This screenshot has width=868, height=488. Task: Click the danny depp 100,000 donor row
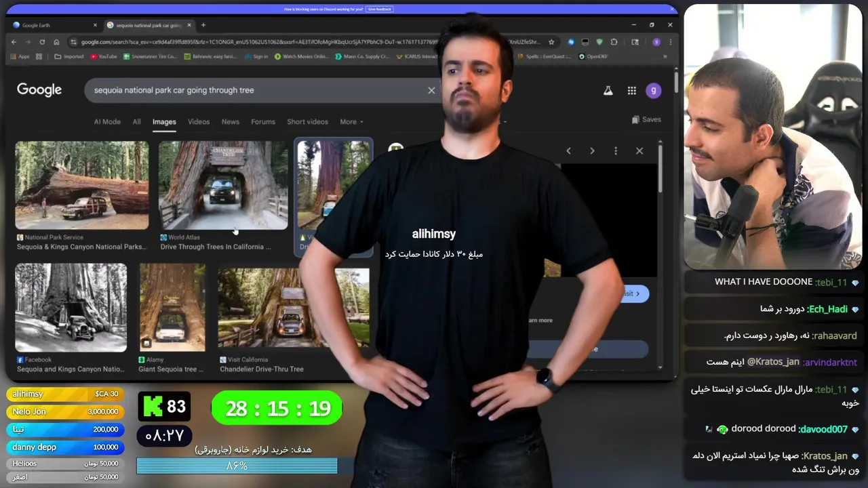66,447
